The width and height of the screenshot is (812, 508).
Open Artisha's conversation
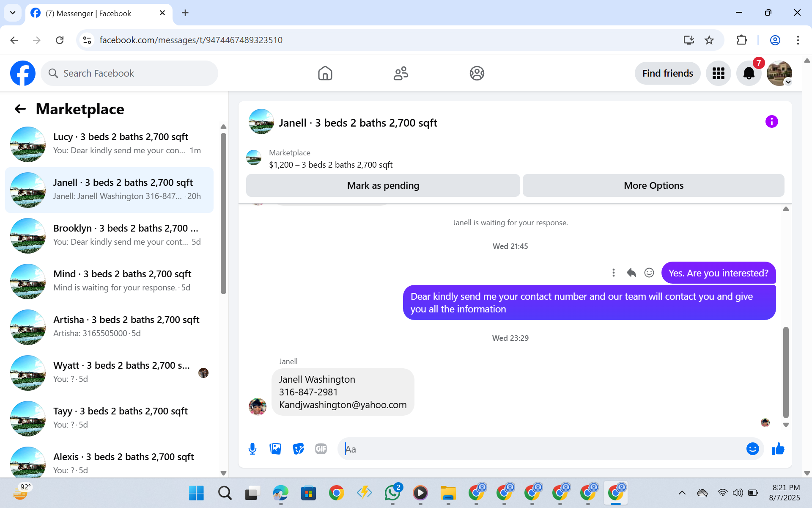pyautogui.click(x=109, y=327)
